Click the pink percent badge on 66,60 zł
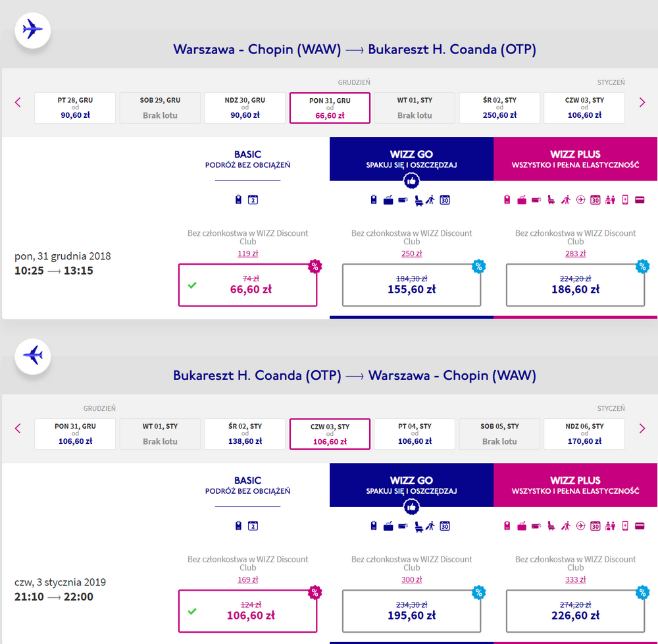Image resolution: width=658 pixels, height=644 pixels. pyautogui.click(x=315, y=266)
